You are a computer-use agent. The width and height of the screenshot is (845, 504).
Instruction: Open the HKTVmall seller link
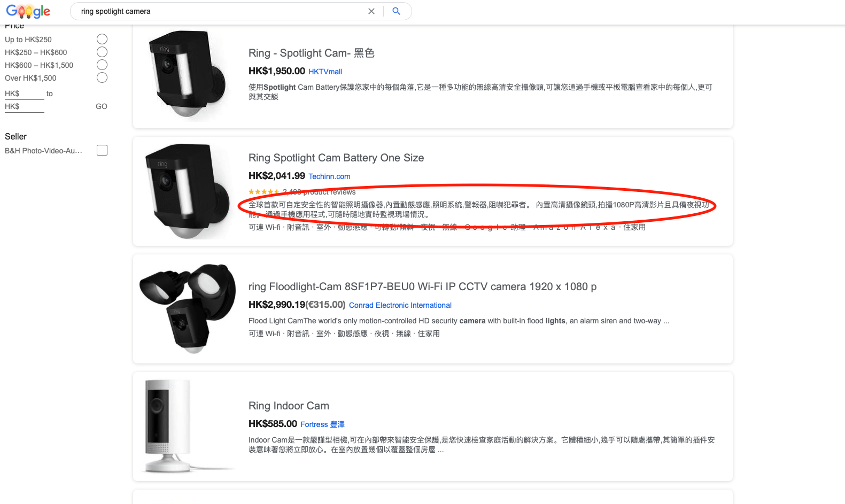click(325, 72)
